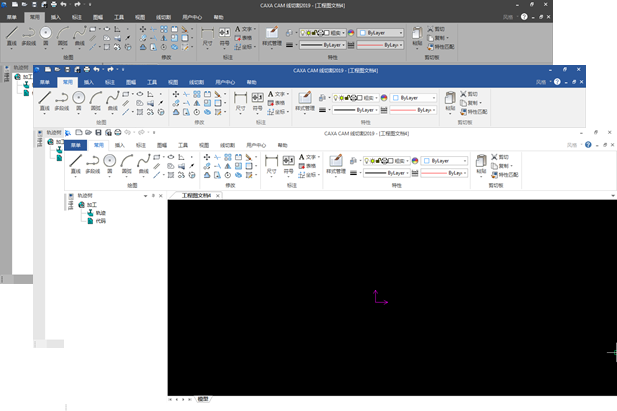This screenshot has height=411, width=617.
Task: Select the 模型 tab below the drawing canvas
Action: point(203,399)
